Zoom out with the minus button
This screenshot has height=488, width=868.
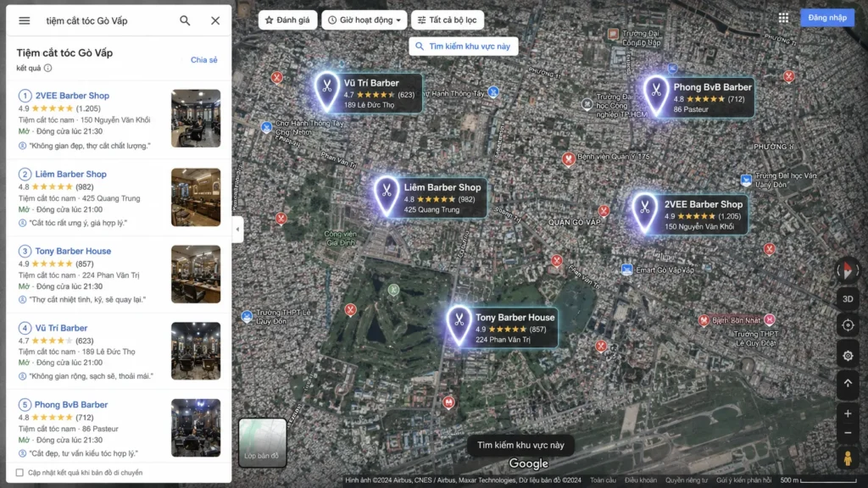[848, 433]
